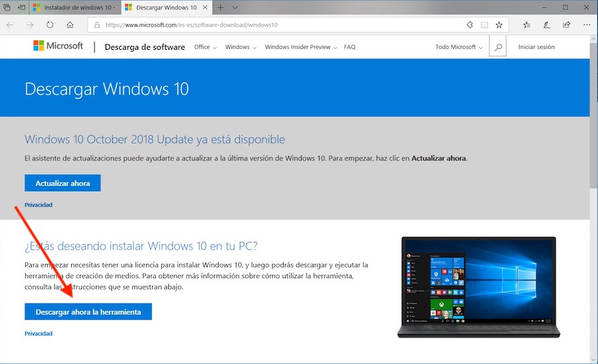The image size is (598, 364).
Task: Click the Microsoft logo
Action: tap(58, 46)
